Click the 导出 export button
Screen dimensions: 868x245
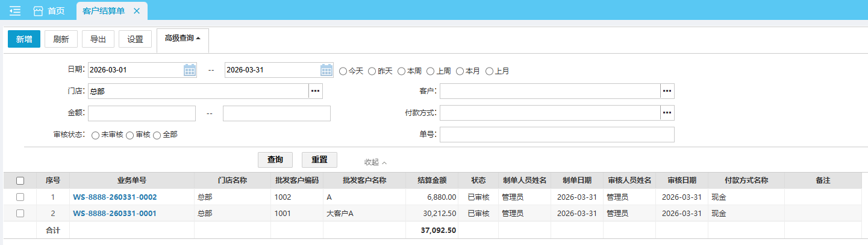click(98, 39)
